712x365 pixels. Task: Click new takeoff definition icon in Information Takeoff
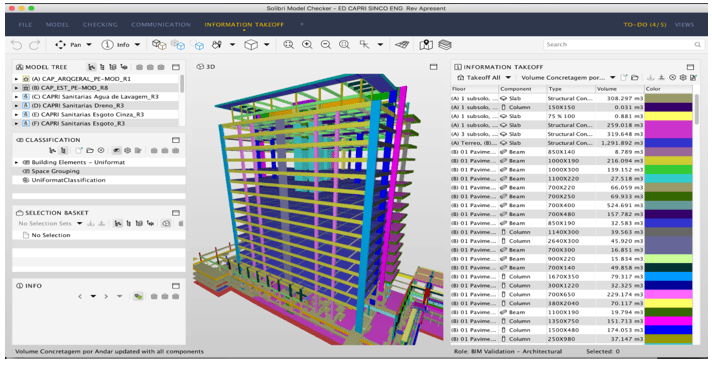click(624, 78)
